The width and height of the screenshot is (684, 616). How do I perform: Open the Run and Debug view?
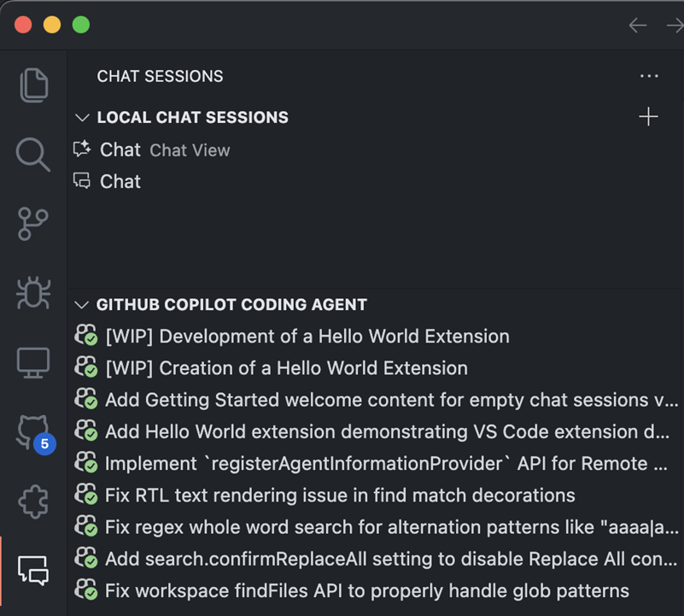tap(32, 293)
